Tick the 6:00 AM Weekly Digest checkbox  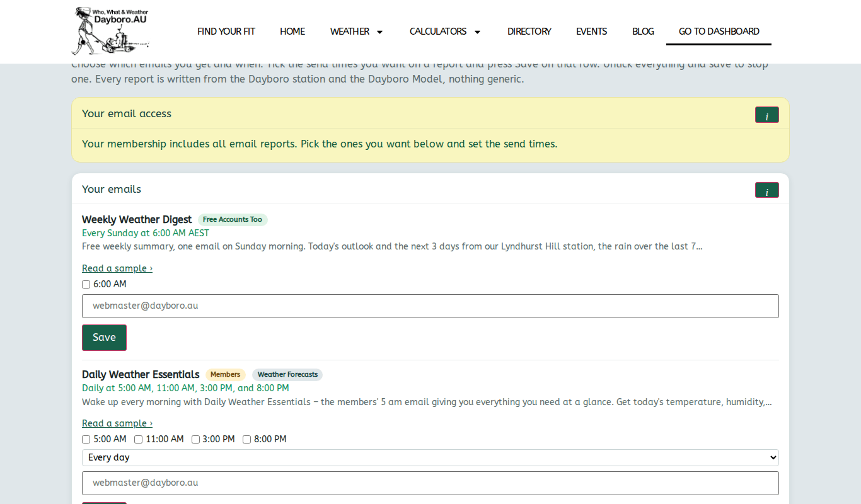pos(86,285)
